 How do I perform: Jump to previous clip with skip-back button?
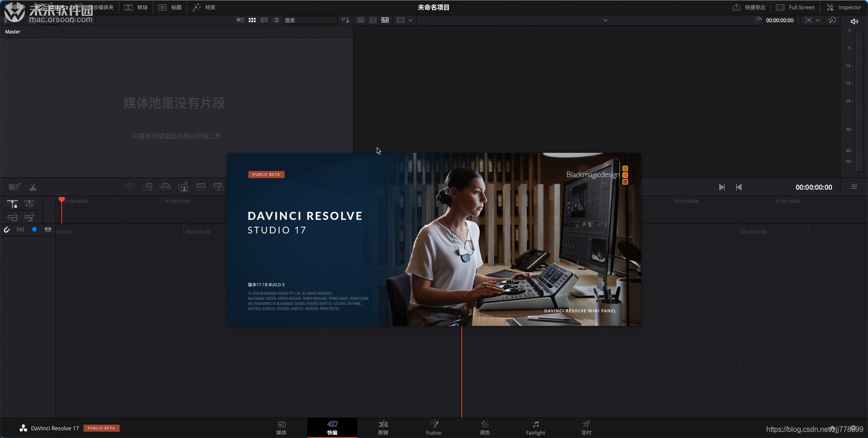739,187
